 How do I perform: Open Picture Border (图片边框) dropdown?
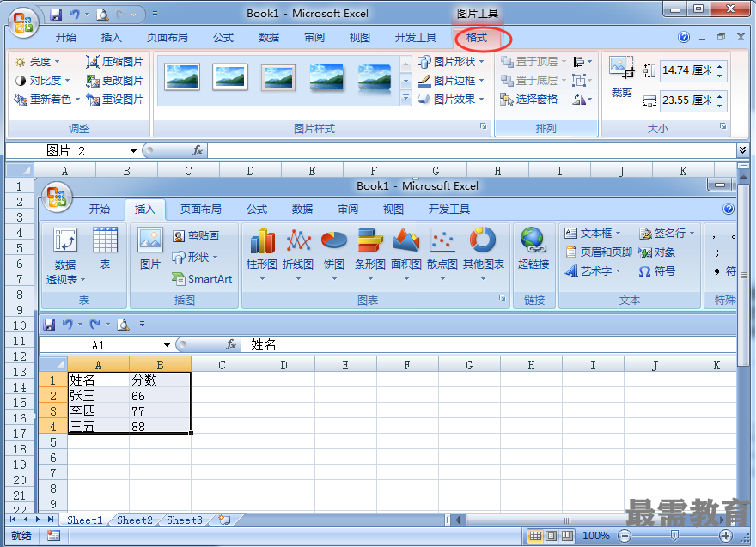(450, 81)
